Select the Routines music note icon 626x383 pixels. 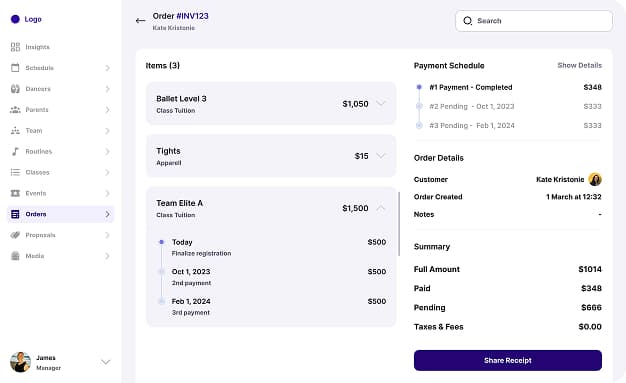(x=15, y=151)
